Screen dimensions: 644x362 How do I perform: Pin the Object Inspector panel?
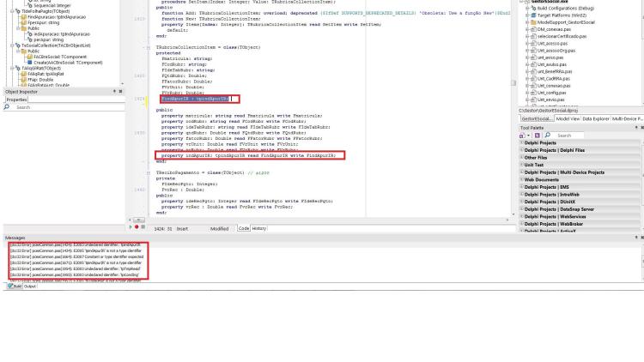coord(114,92)
